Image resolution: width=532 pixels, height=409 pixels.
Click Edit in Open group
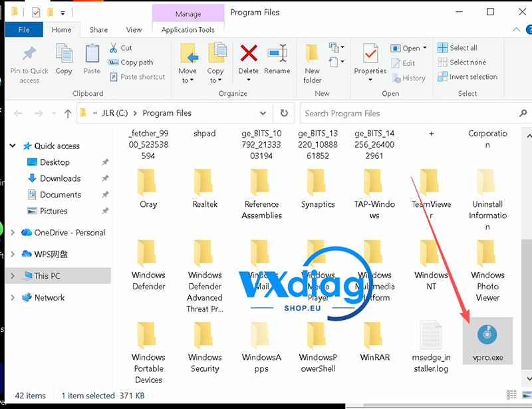(403, 63)
